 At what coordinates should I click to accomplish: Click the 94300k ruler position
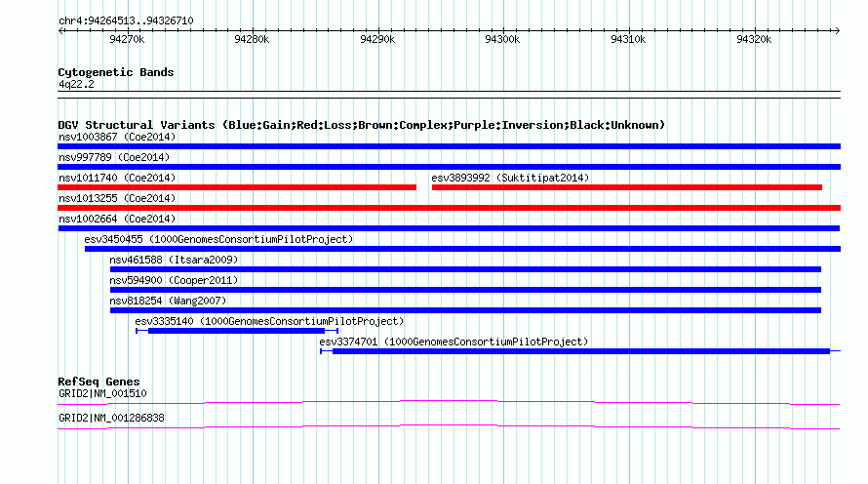pyautogui.click(x=502, y=39)
